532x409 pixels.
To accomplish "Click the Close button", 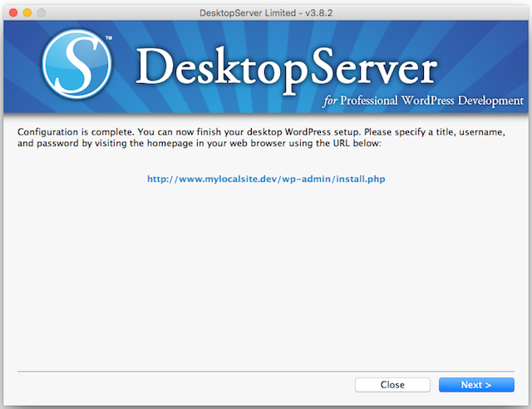I will [x=392, y=385].
